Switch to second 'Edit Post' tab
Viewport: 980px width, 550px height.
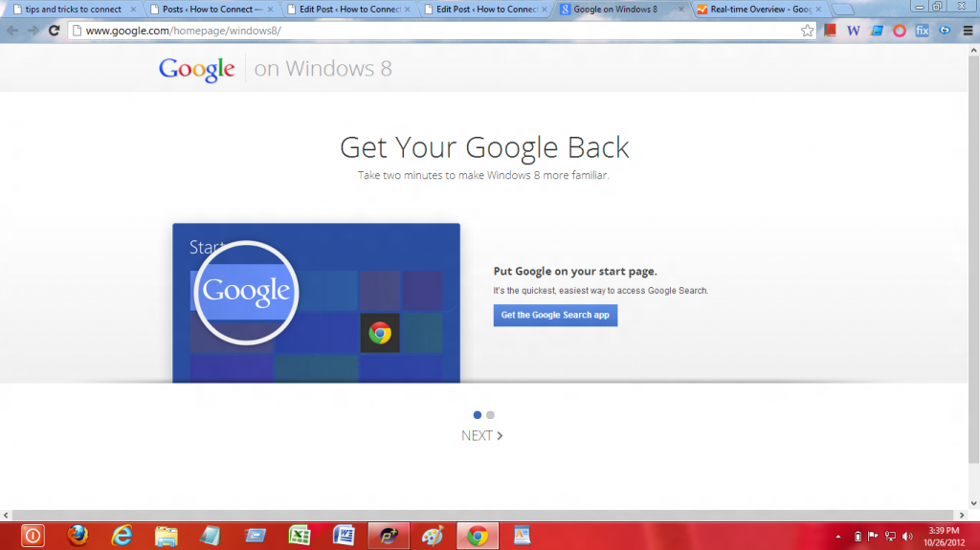click(x=484, y=10)
